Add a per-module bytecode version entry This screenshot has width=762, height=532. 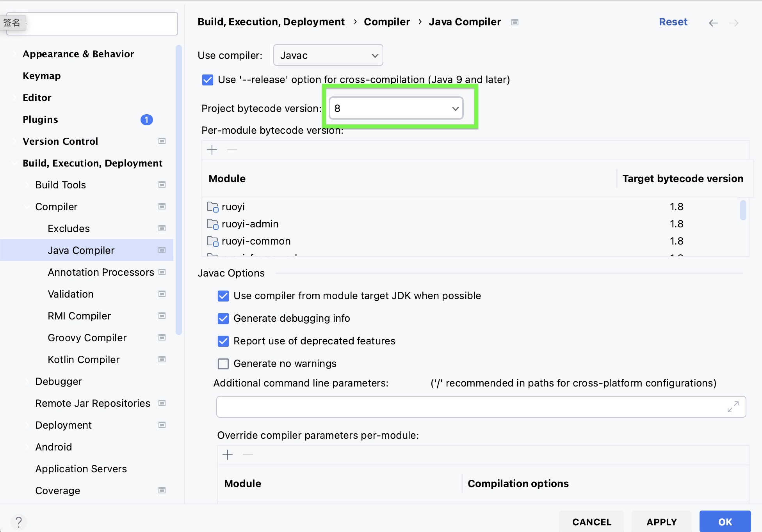tap(212, 150)
